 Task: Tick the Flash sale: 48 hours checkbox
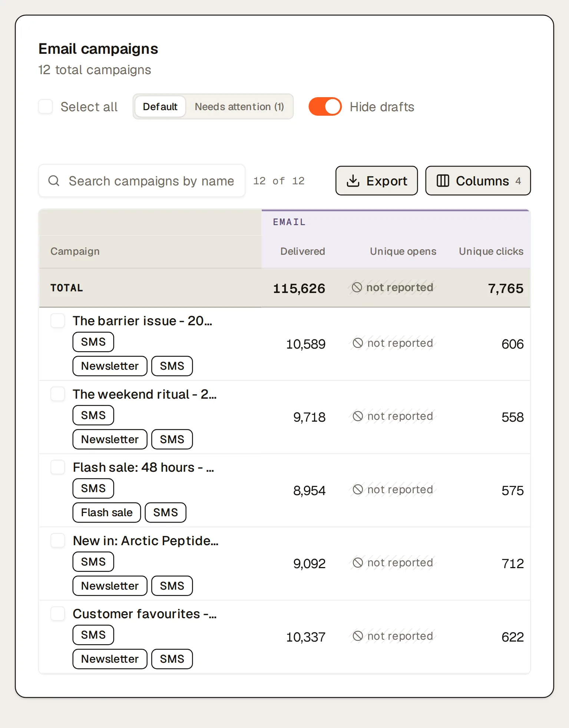pos(58,467)
